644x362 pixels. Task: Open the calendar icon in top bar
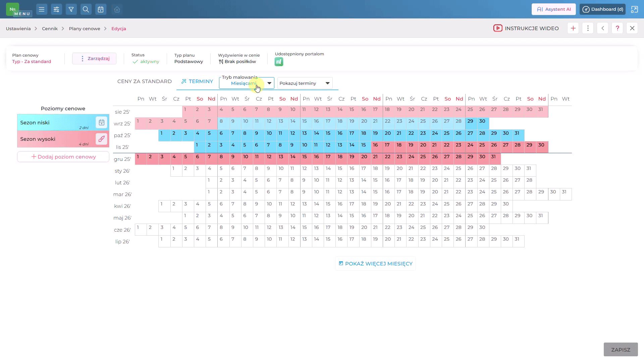click(101, 9)
